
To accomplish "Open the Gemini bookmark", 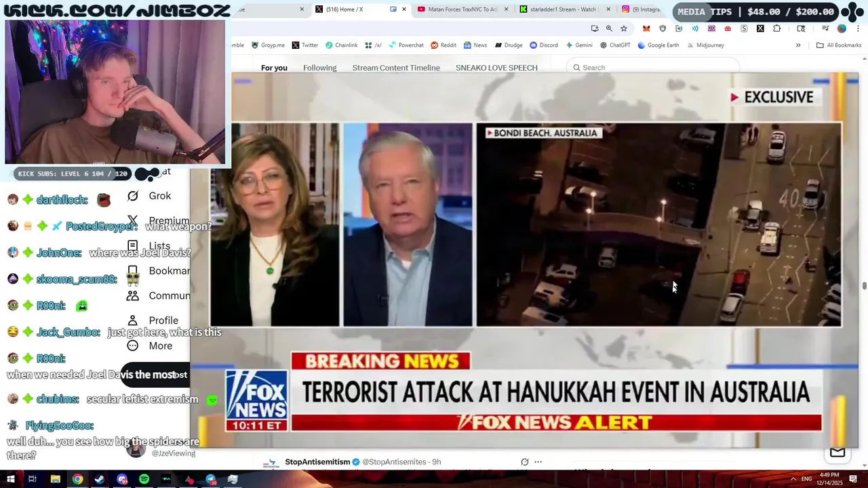I will (x=578, y=45).
